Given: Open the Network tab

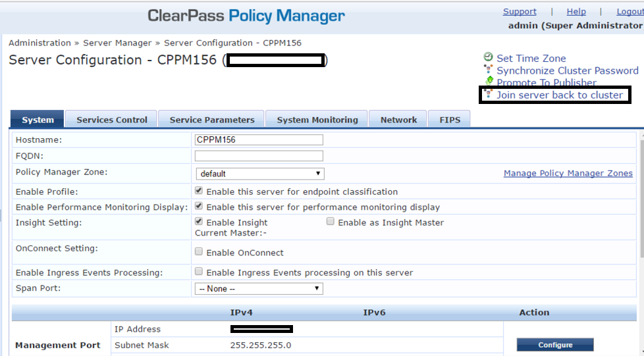Looking at the screenshot, I should [x=398, y=120].
